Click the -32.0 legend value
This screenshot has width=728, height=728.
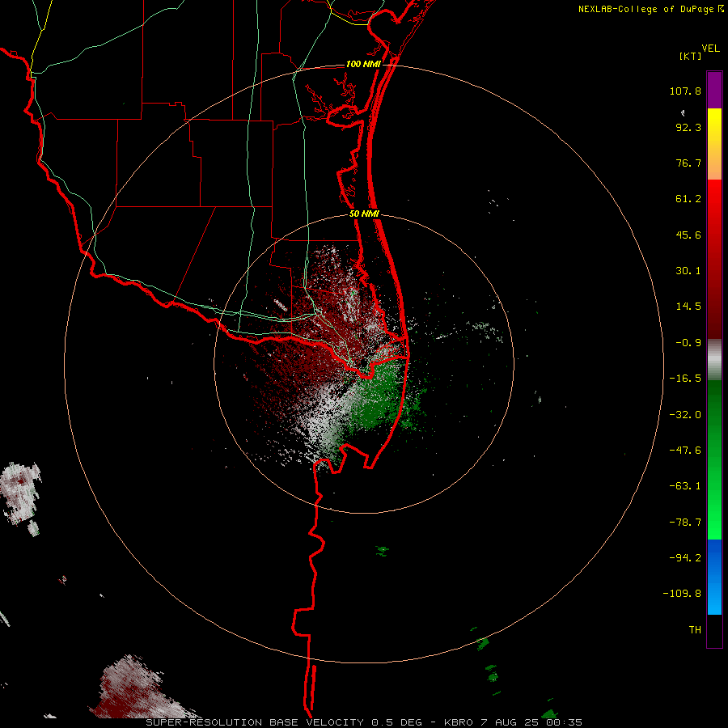click(x=685, y=415)
